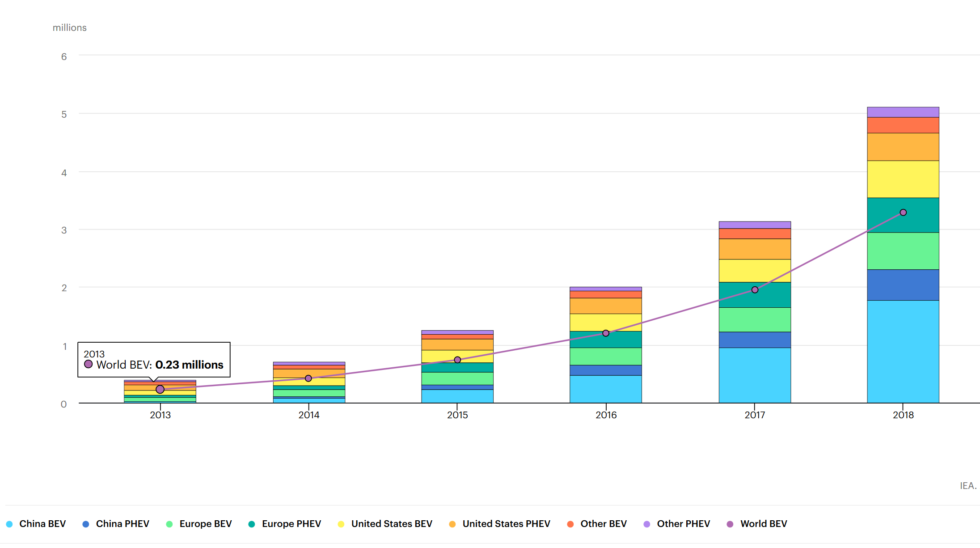Click China BEV segment in 2016 bar

pyautogui.click(x=606, y=389)
